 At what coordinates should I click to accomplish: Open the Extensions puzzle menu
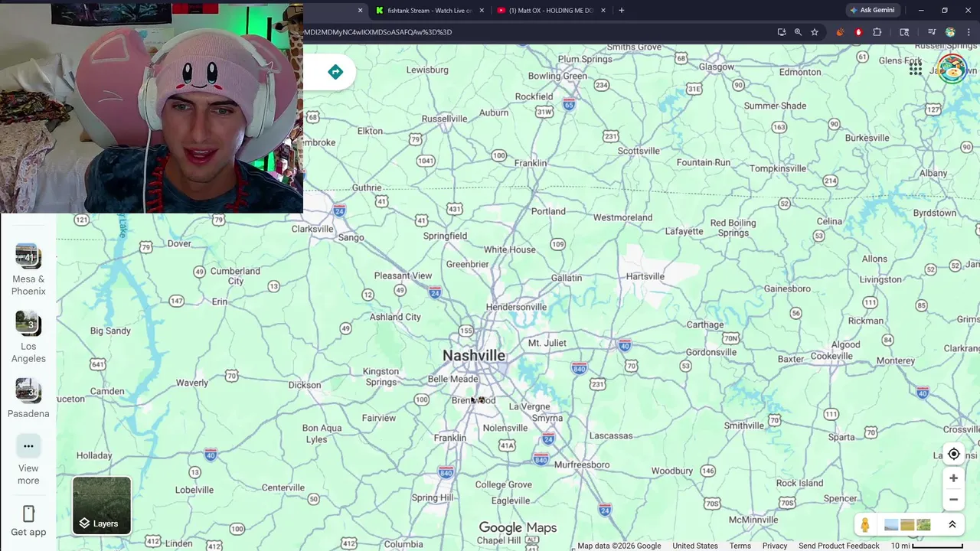877,32
